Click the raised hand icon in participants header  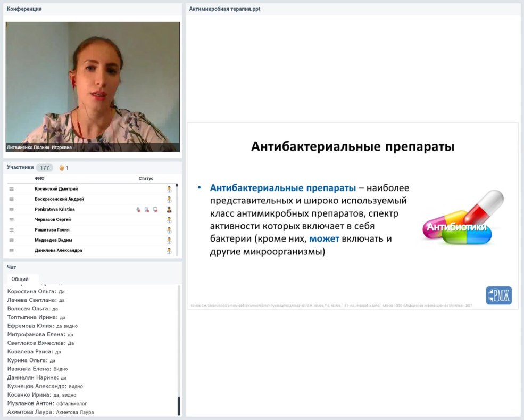coord(62,168)
